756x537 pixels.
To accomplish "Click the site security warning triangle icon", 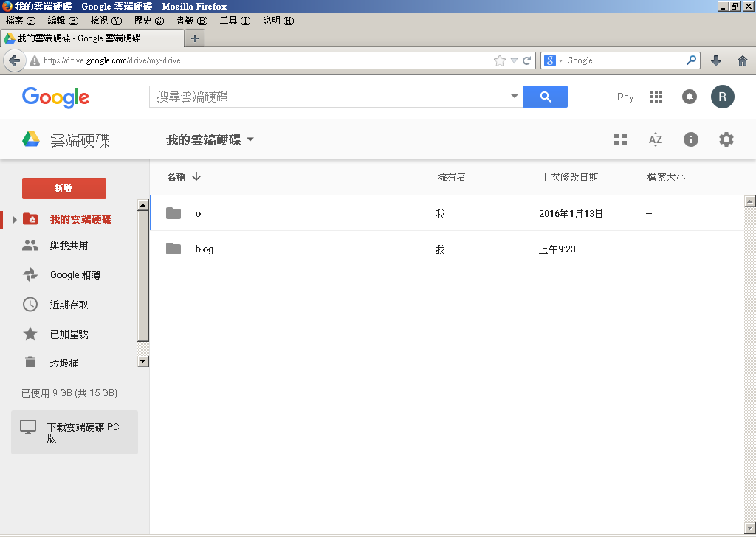I will tap(35, 60).
